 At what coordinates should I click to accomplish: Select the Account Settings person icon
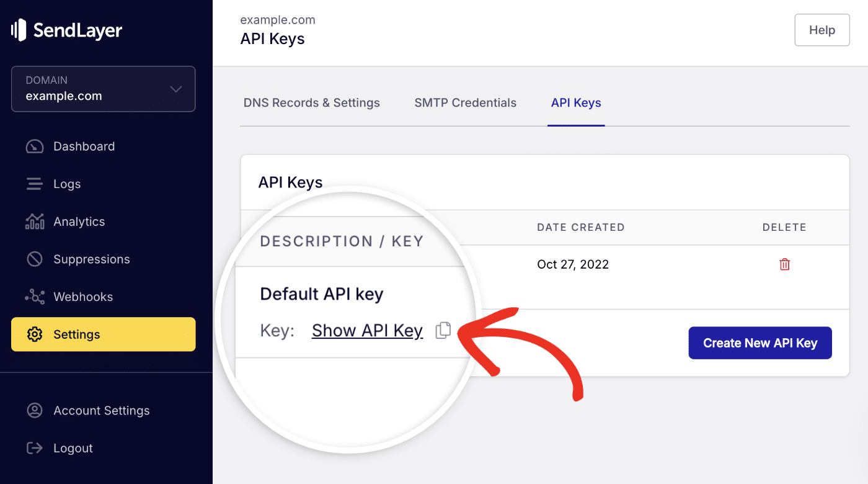[35, 410]
